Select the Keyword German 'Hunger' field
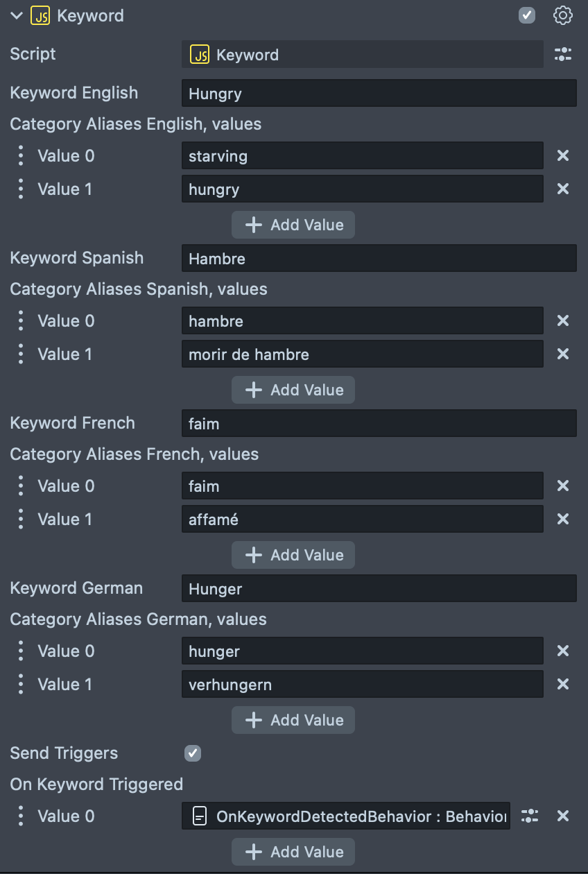The image size is (588, 874). [379, 589]
